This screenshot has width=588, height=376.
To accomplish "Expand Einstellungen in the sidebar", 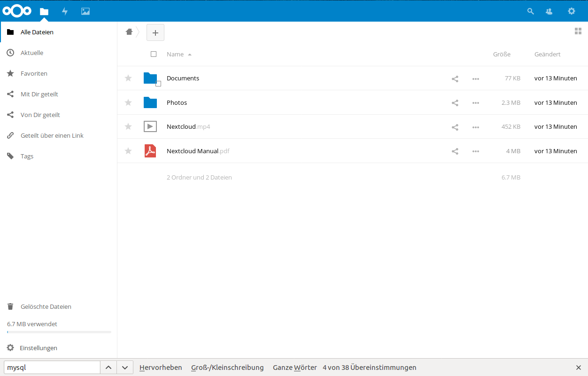I will (38, 348).
